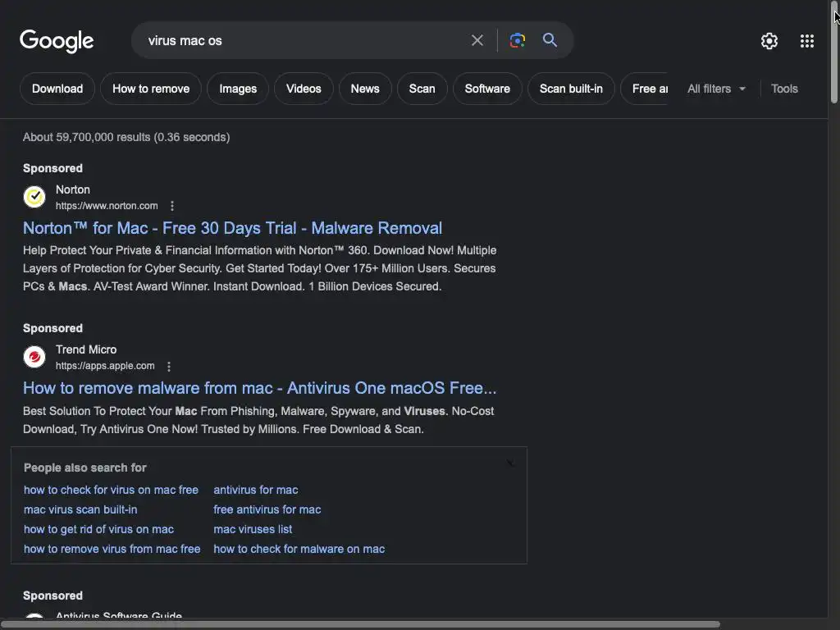This screenshot has height=630, width=840.
Task: Open Google Lens image search icon
Action: pyautogui.click(x=517, y=40)
